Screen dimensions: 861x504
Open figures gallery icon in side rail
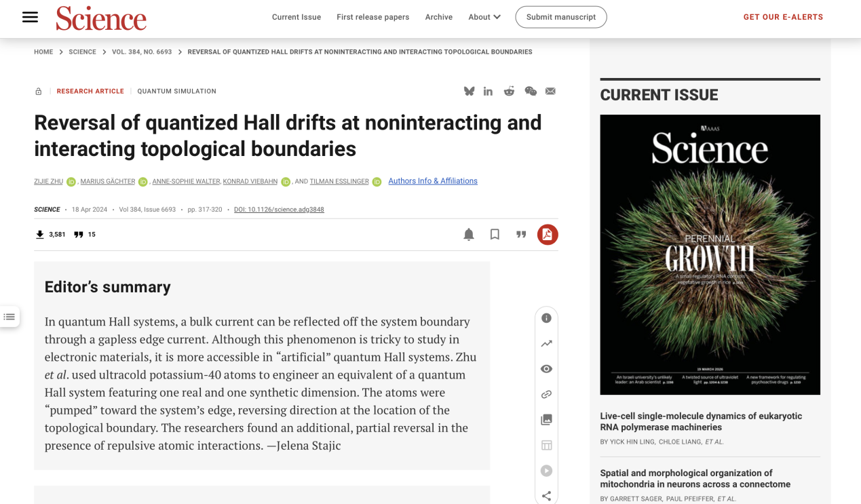[546, 420]
